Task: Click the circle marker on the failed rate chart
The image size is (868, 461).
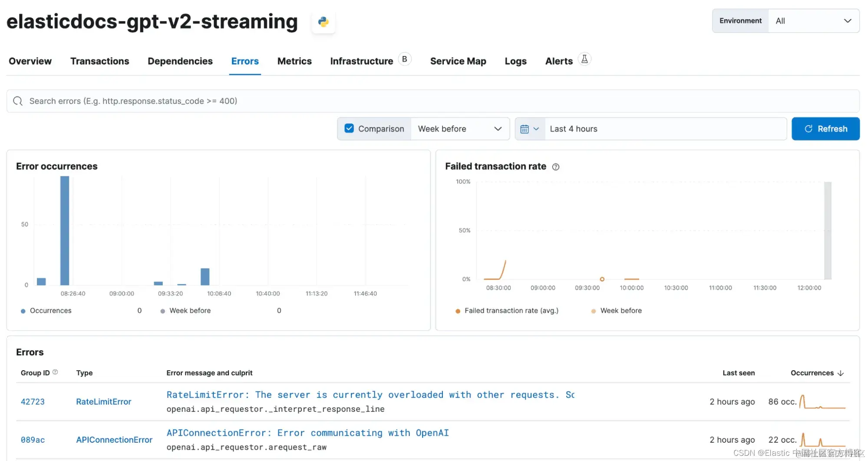Action: point(602,279)
